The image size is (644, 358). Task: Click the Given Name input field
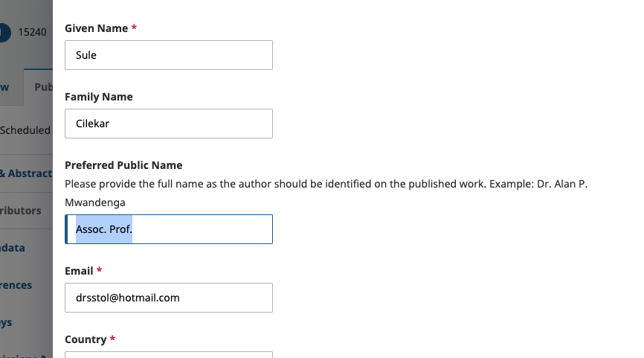tap(168, 55)
